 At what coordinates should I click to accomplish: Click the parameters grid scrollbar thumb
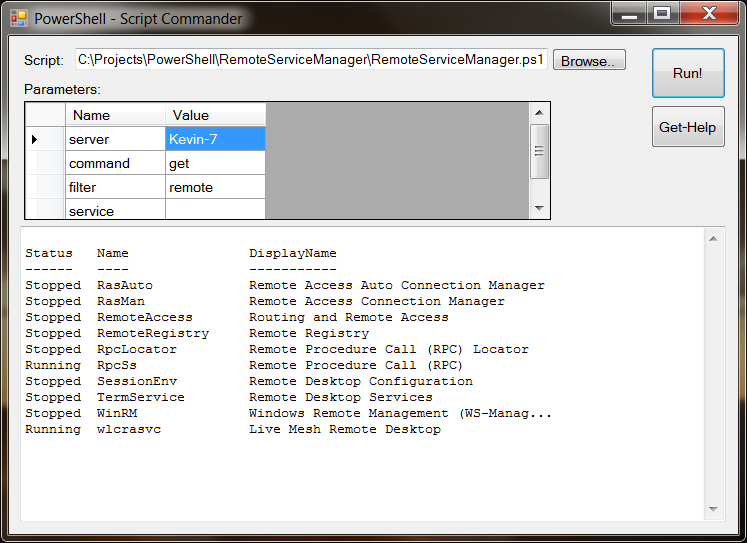click(x=539, y=151)
